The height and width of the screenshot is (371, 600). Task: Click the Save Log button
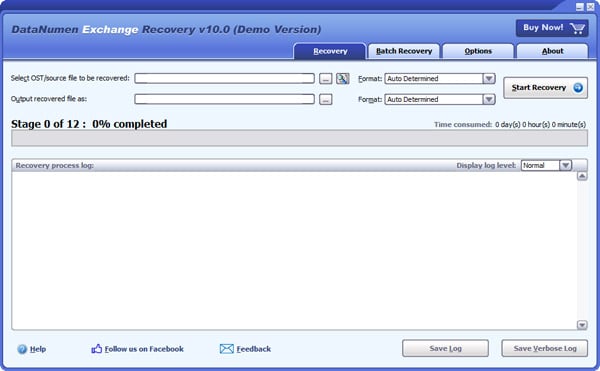tap(445, 348)
